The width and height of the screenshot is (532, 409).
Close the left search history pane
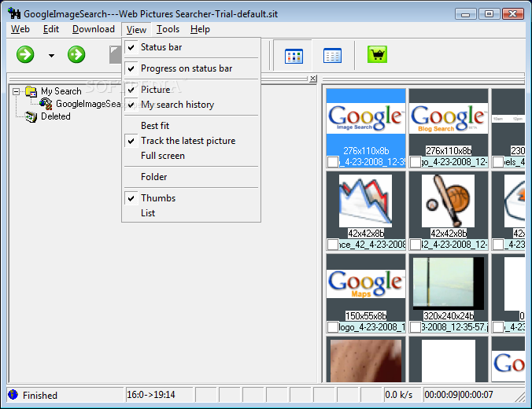312,79
